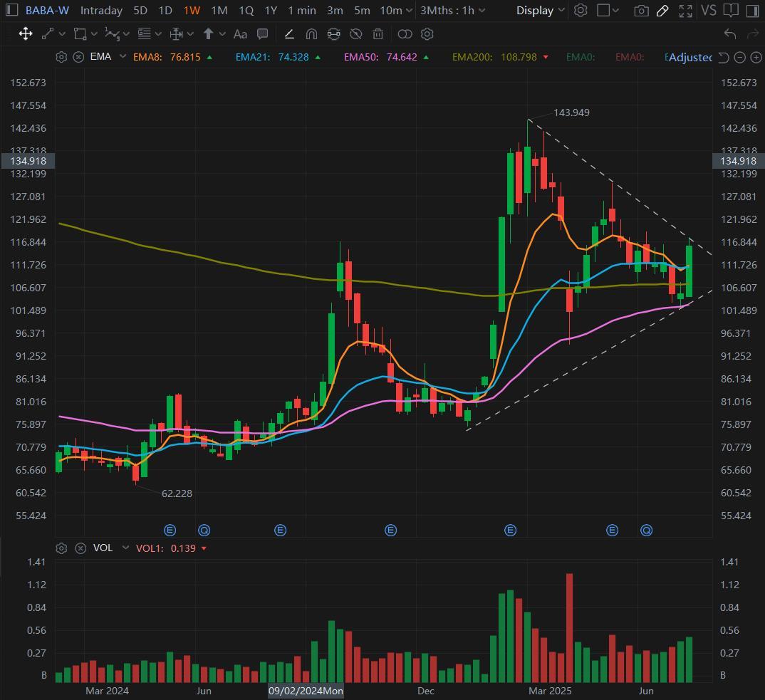Zoom in chart with plus button

coord(756,58)
